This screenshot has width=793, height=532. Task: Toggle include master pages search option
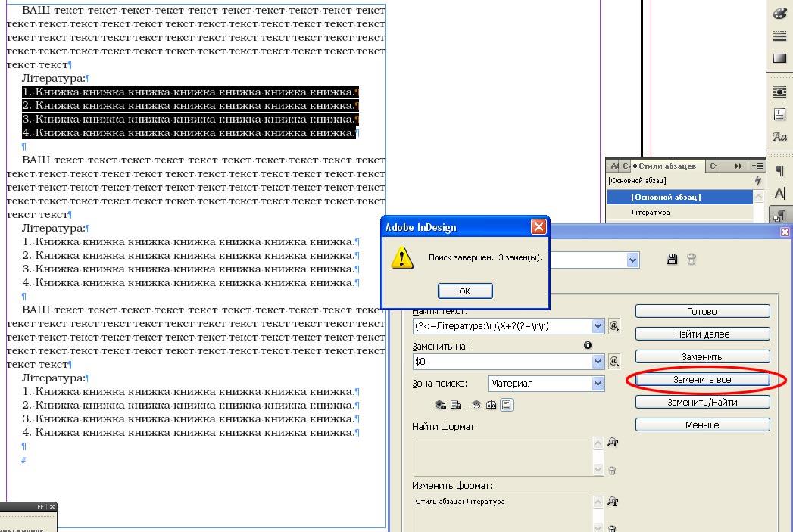coord(491,405)
